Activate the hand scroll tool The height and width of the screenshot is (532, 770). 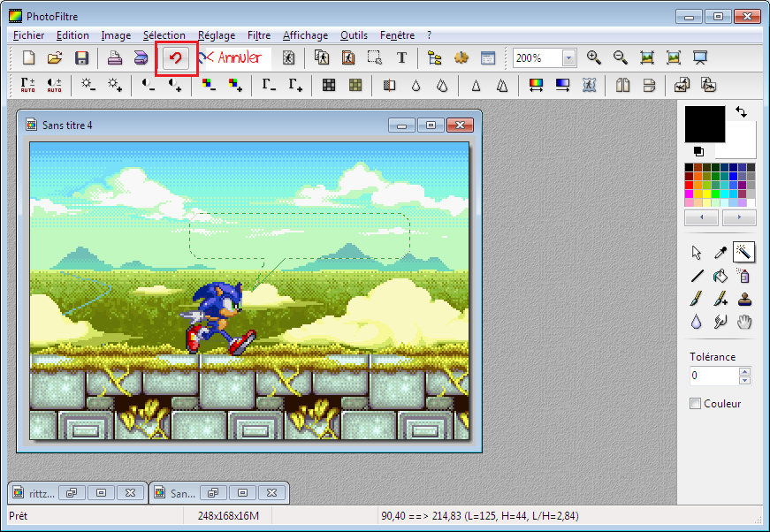[x=743, y=322]
